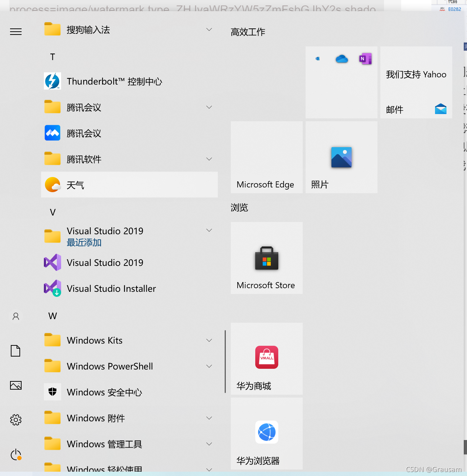467x476 pixels.
Task: Select the Visual Studio Installer label
Action: 111,289
